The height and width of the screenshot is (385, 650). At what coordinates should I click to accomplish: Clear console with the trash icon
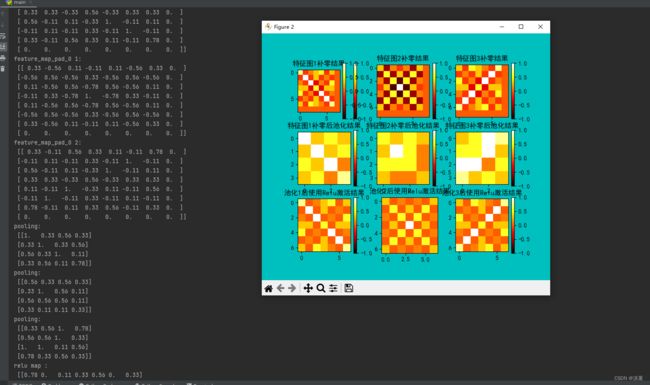pyautogui.click(x=3, y=68)
